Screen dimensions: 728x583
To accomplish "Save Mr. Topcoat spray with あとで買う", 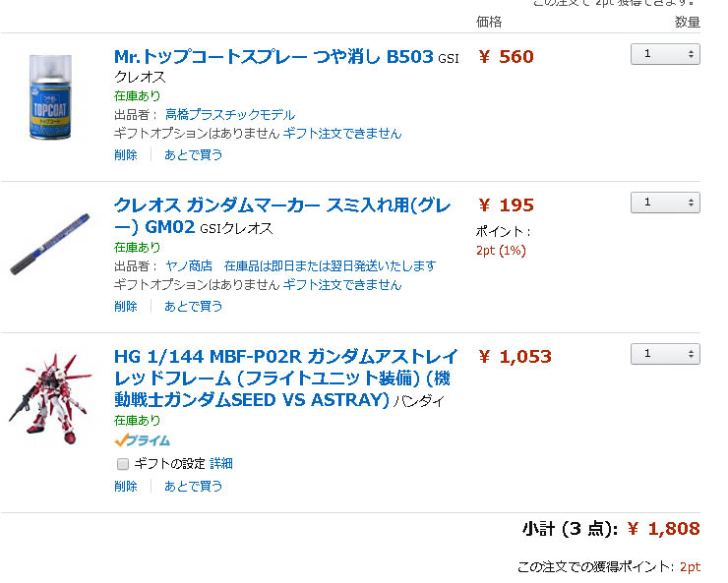I will 193,154.
